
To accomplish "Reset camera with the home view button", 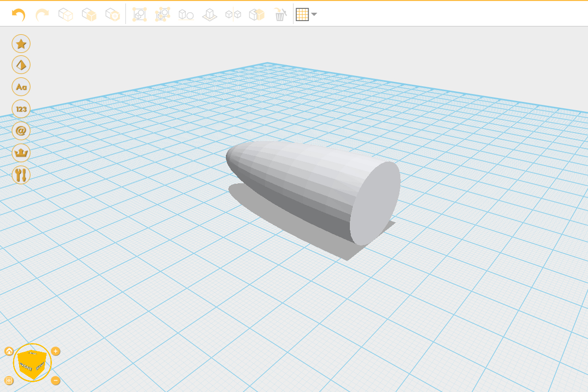I will click(9, 351).
